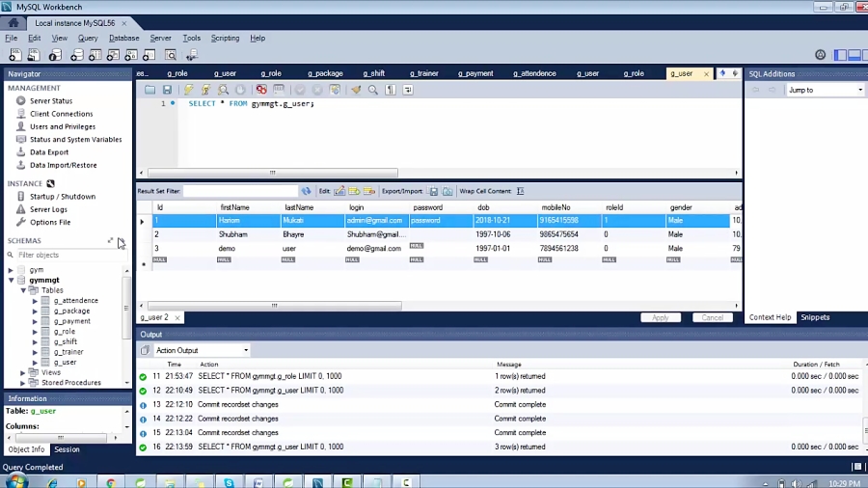Create a new schema icon
This screenshot has width=868, height=488.
pos(77,55)
